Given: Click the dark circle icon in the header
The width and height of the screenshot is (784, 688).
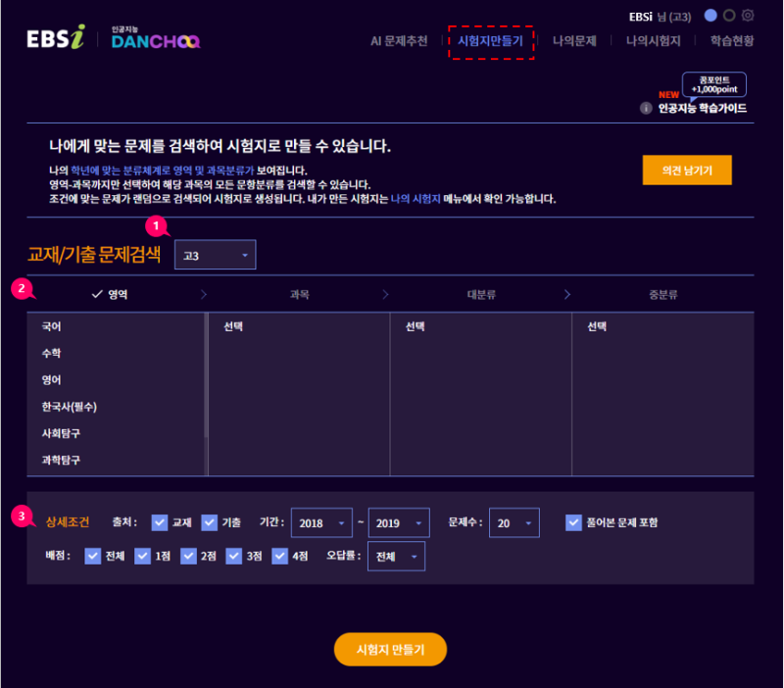Looking at the screenshot, I should pos(730,16).
